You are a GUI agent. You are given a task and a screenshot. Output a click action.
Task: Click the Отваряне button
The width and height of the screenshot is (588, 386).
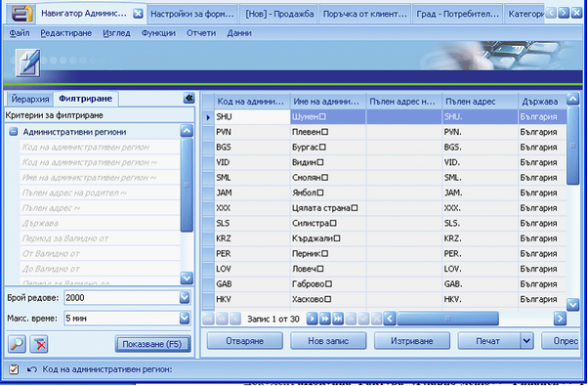tap(244, 341)
